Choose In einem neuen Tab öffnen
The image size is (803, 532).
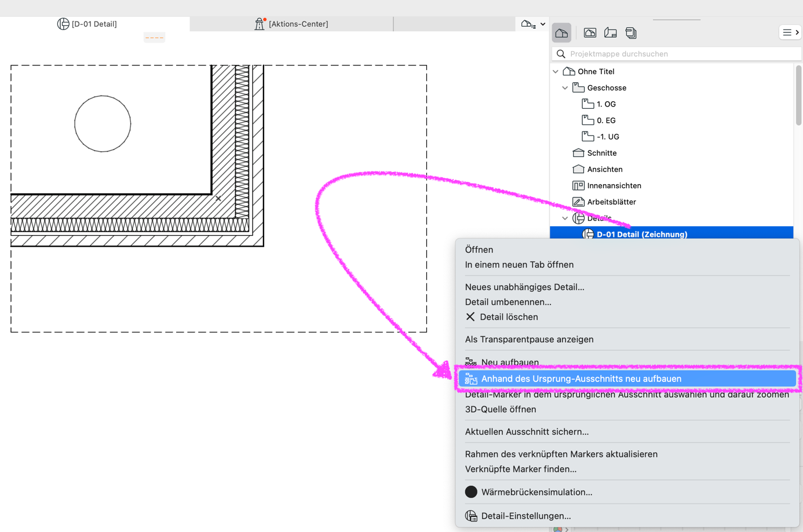coord(519,265)
